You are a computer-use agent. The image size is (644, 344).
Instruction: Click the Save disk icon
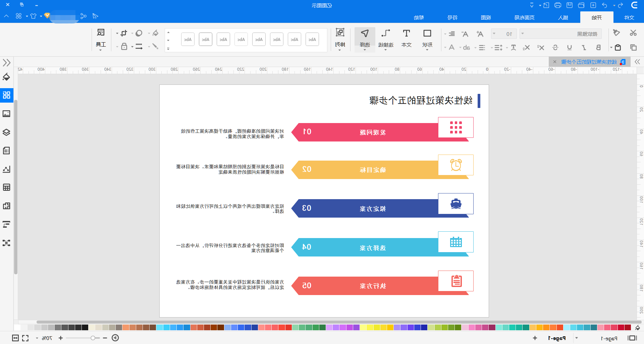click(570, 5)
